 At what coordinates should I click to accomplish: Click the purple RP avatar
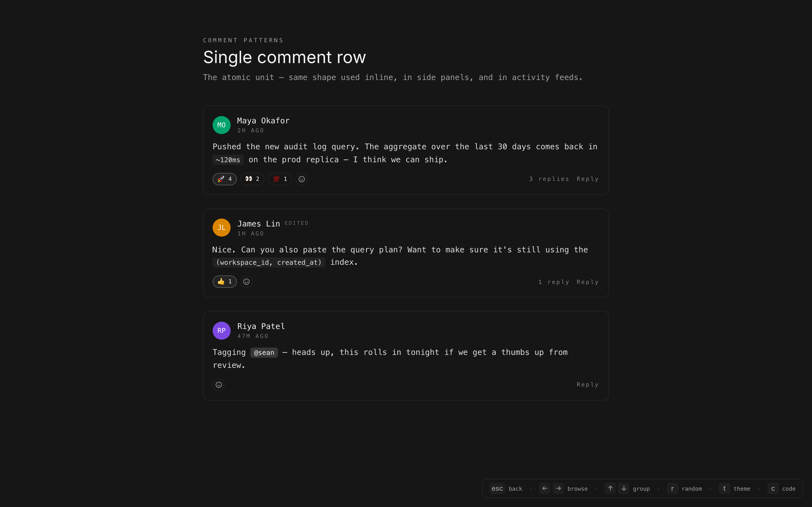(221, 331)
